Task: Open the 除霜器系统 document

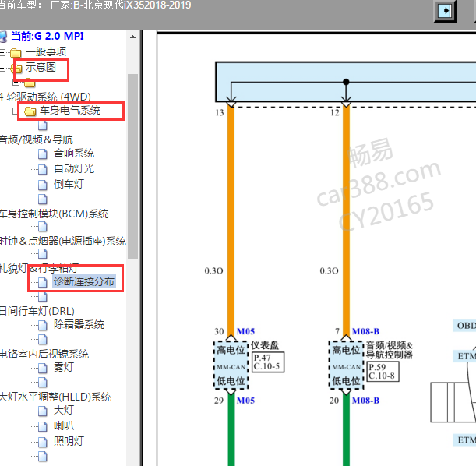Action: coord(79,324)
